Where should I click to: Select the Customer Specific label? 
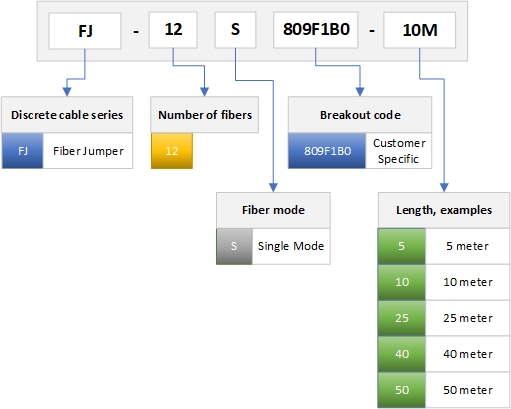pyautogui.click(x=399, y=151)
